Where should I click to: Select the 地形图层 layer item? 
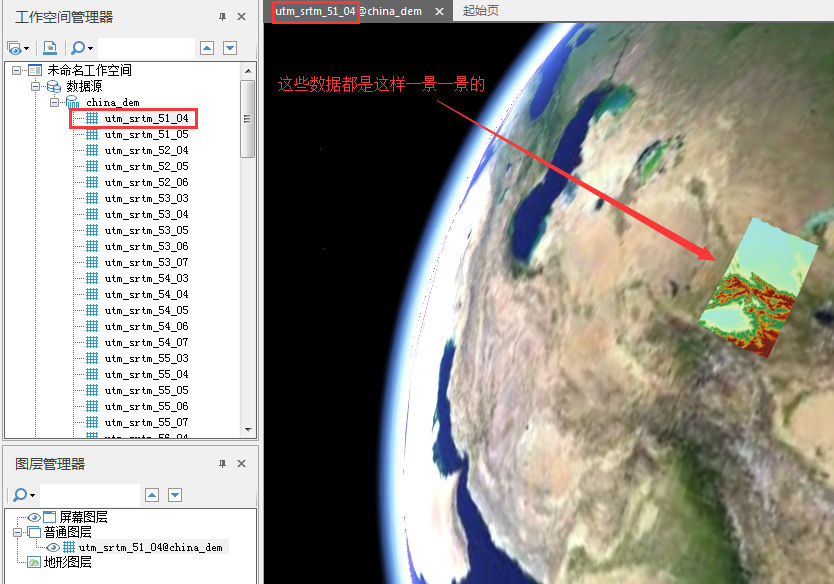click(x=68, y=562)
